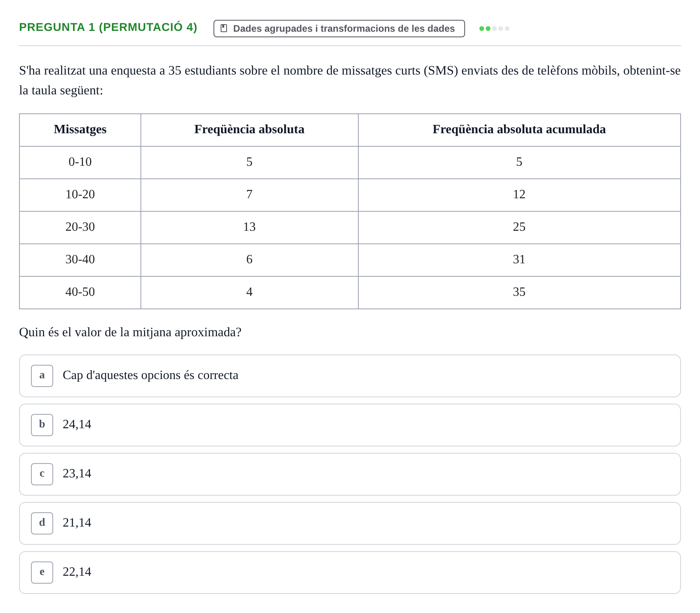Click cumulative frequency 25 cell

tap(519, 228)
